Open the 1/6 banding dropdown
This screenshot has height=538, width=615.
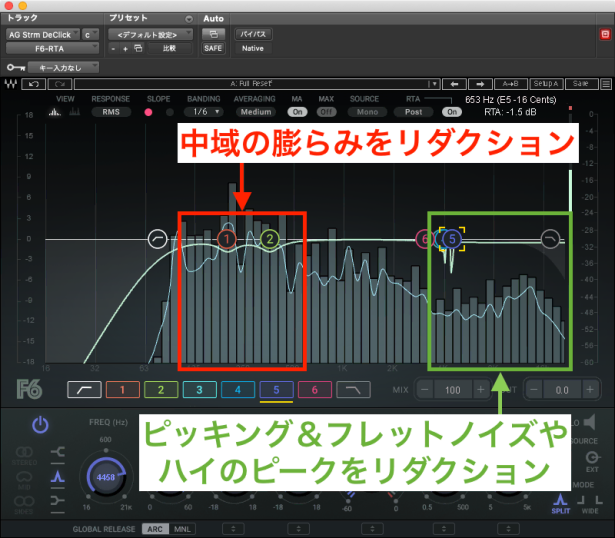click(x=206, y=112)
